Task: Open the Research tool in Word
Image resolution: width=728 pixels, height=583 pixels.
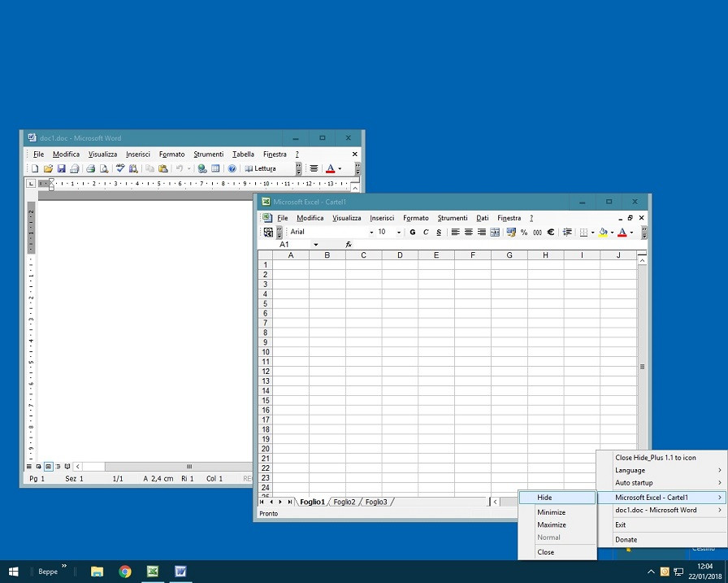Action: coord(133,168)
